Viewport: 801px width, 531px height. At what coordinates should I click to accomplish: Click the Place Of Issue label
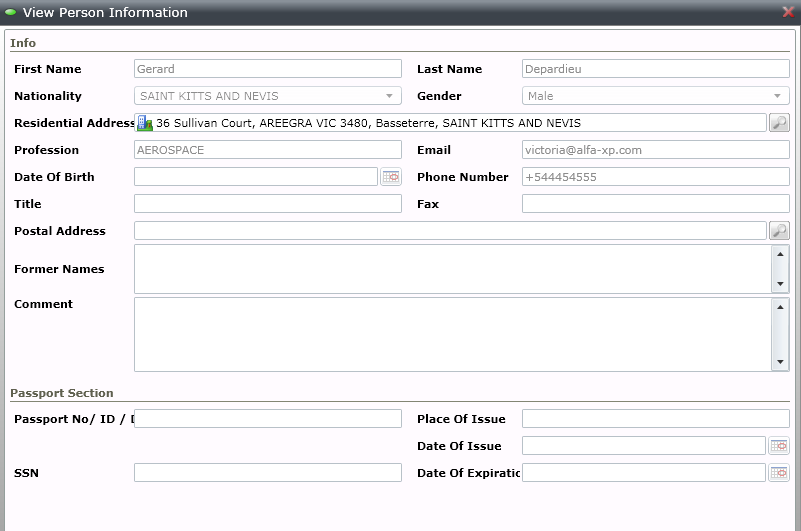point(461,419)
